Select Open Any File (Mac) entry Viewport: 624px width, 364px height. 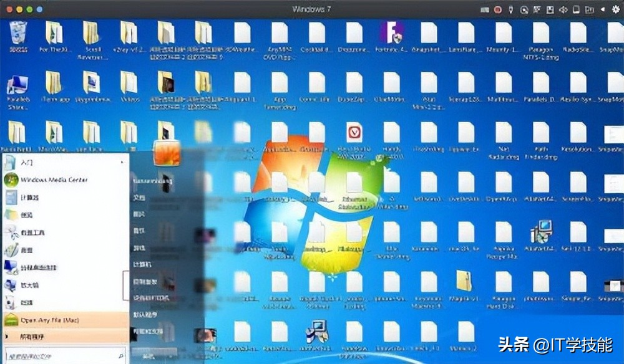50,320
